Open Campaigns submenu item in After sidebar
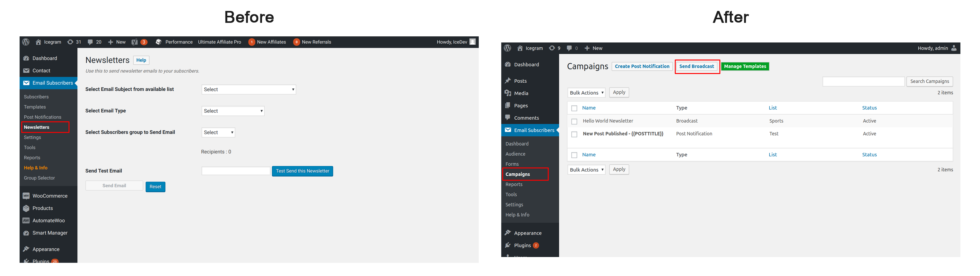 517,174
